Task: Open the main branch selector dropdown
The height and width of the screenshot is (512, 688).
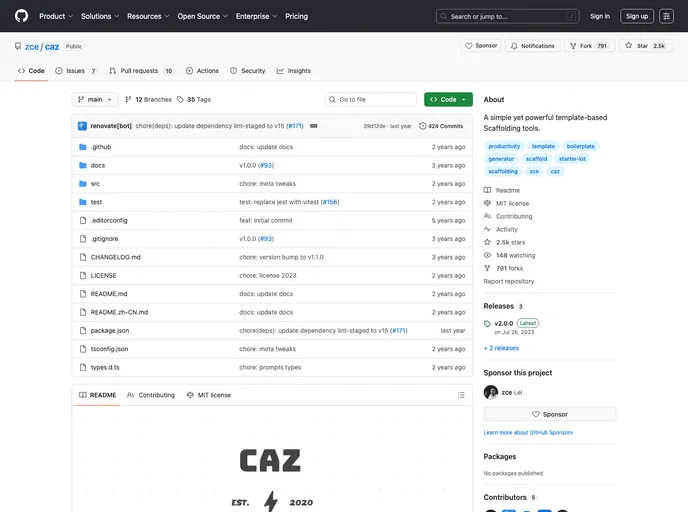Action: coord(95,100)
